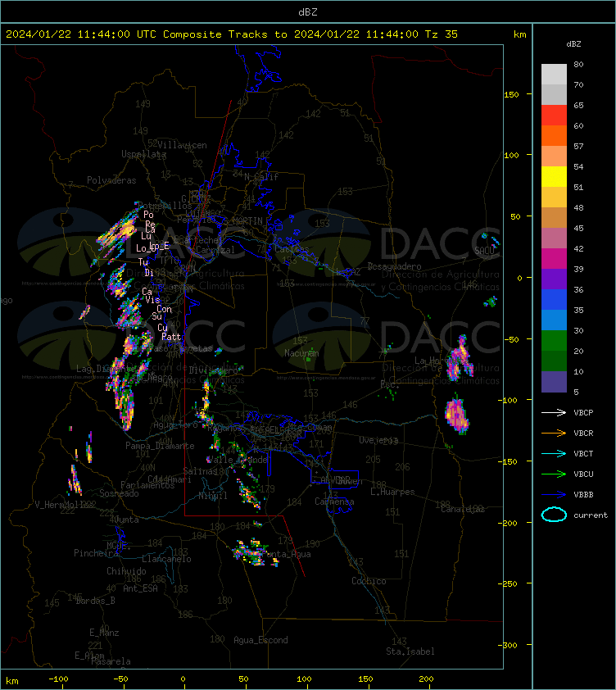
Task: Click the VBCU legend label
Action: [x=583, y=474]
